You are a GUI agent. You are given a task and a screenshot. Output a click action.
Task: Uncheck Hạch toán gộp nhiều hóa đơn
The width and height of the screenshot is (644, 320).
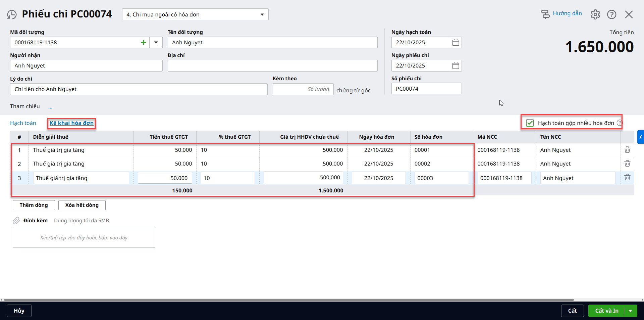pos(530,123)
